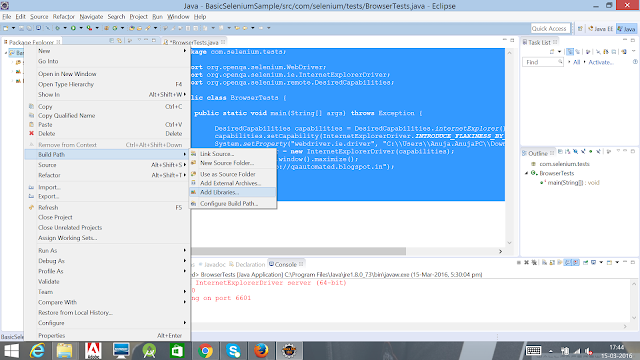Click All link in Task List
Screen dimensions: 640x360
coord(576,62)
